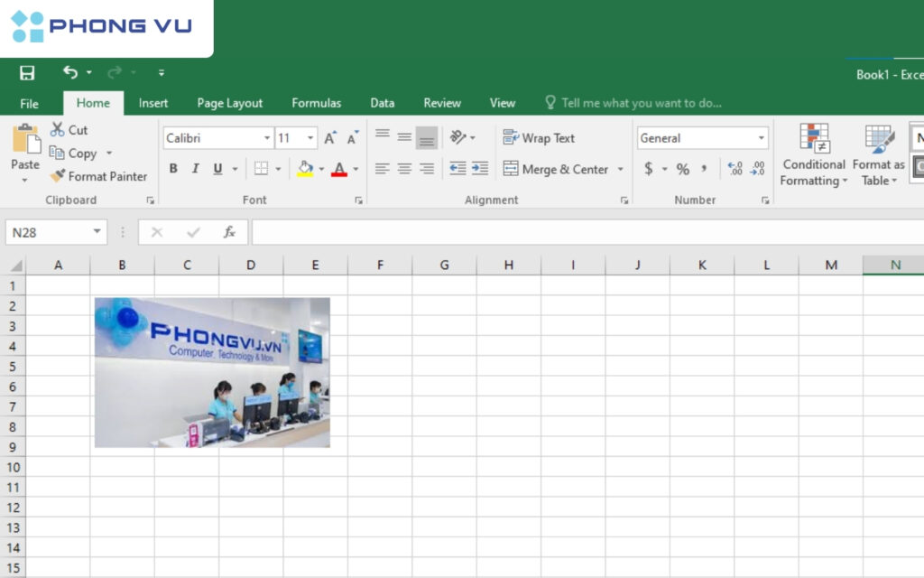Click the Tell me what you want box

pos(633,103)
